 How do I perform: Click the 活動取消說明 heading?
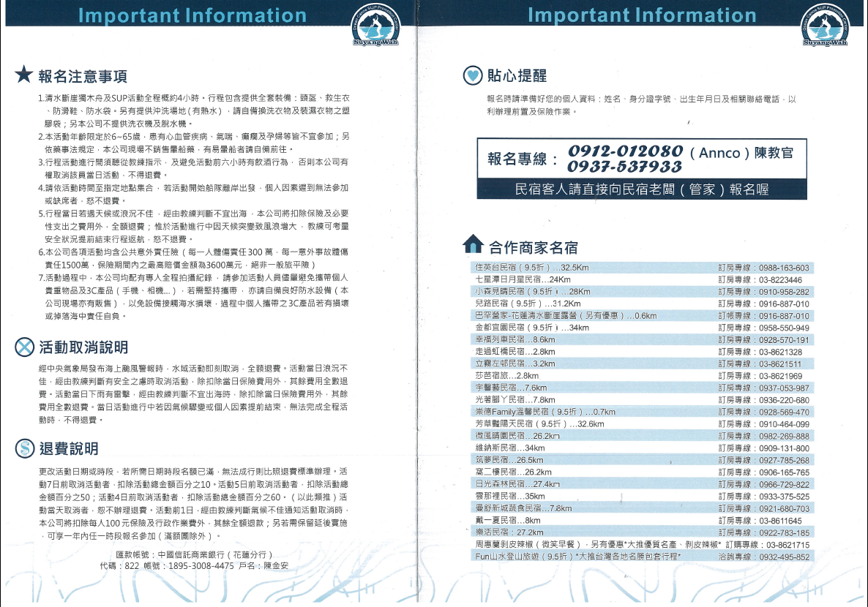(83, 347)
